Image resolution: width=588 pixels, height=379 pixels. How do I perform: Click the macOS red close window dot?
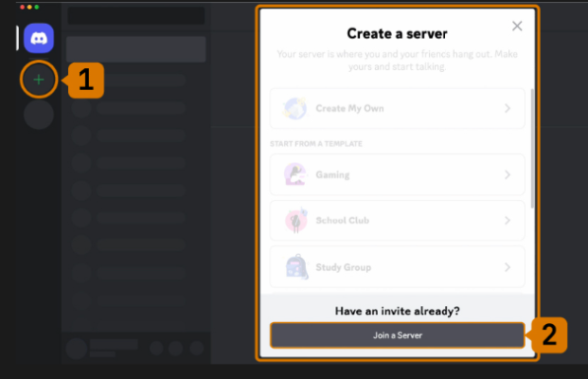(x=22, y=8)
